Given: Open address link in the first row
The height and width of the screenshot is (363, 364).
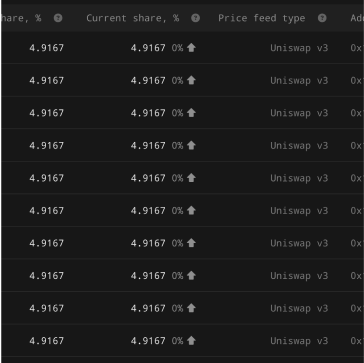Looking at the screenshot, I should coord(357,48).
